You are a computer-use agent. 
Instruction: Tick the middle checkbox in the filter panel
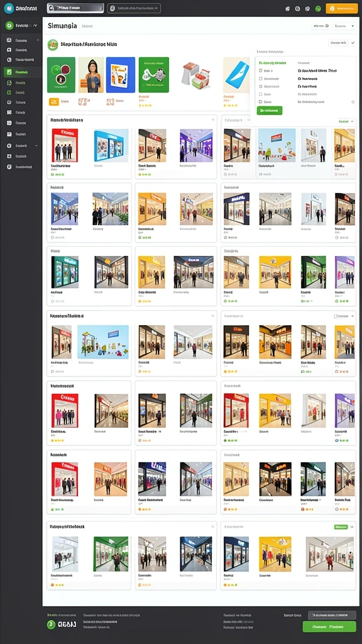[x=261, y=86]
